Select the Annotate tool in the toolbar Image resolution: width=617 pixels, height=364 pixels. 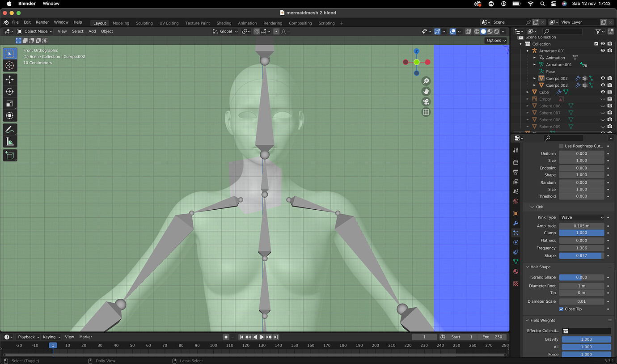[10, 129]
